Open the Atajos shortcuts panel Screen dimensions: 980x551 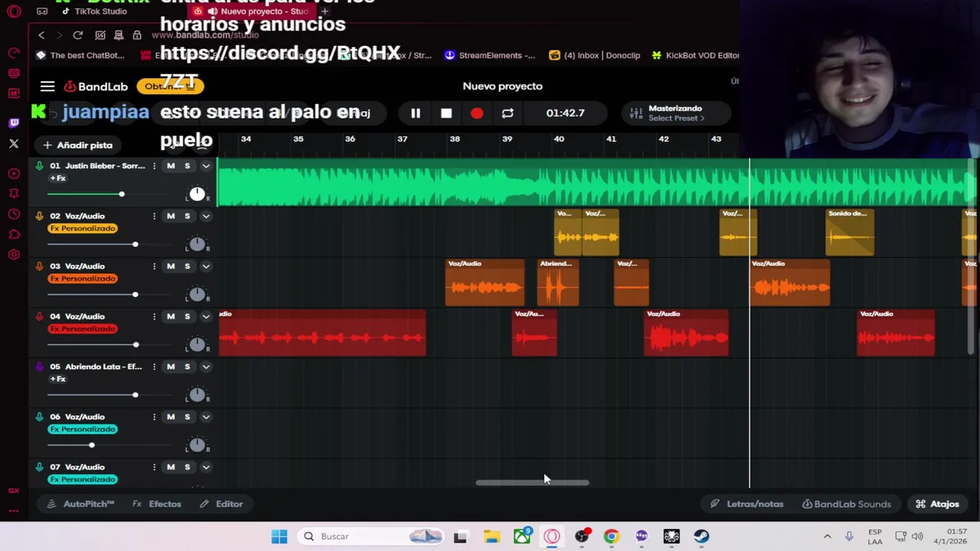click(937, 504)
